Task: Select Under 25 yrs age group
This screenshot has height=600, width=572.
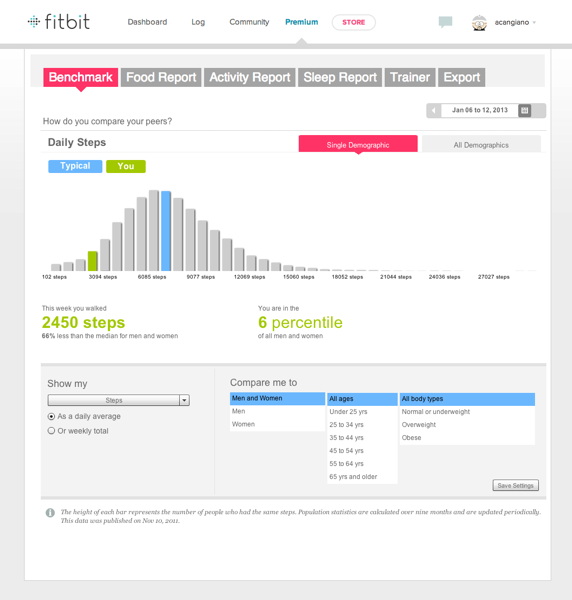Action: coord(362,412)
